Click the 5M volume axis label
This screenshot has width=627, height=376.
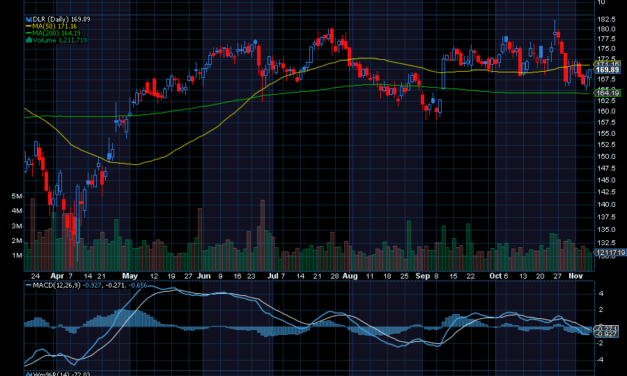(x=17, y=196)
